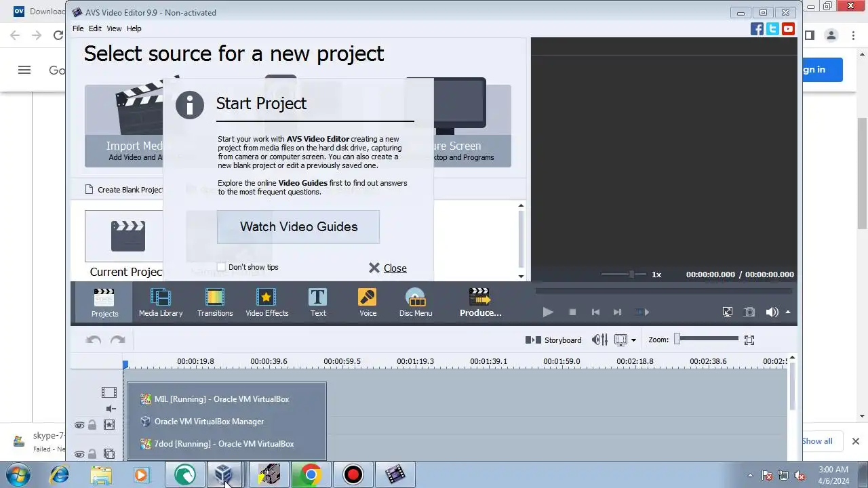Open the Edit menu

95,28
